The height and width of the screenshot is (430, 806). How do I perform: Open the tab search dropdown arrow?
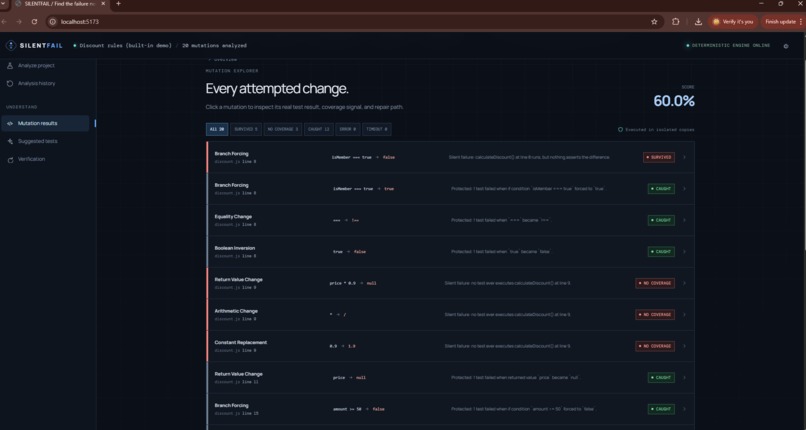point(3,4)
